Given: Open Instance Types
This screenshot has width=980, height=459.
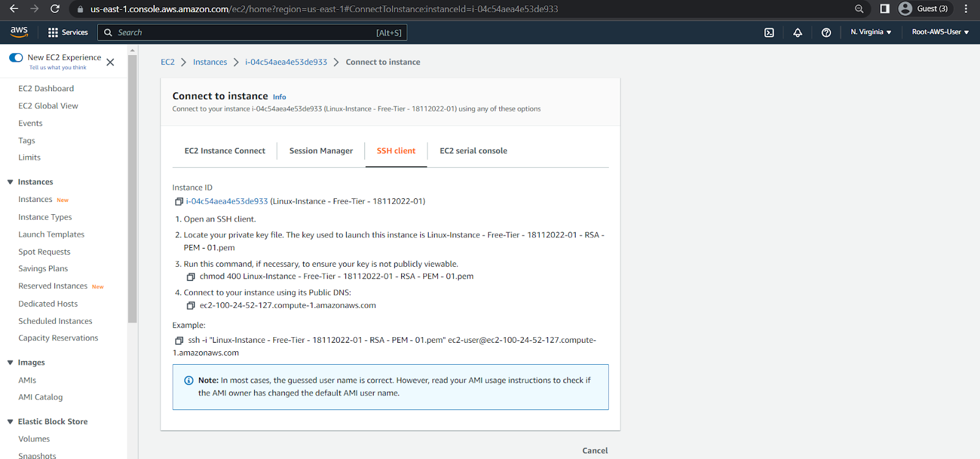Looking at the screenshot, I should coord(45,217).
